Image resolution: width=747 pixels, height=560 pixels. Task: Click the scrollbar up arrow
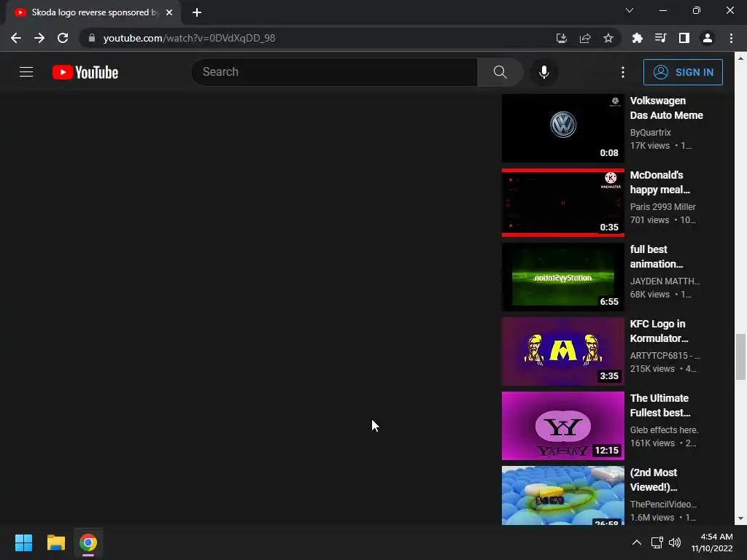coord(740,58)
